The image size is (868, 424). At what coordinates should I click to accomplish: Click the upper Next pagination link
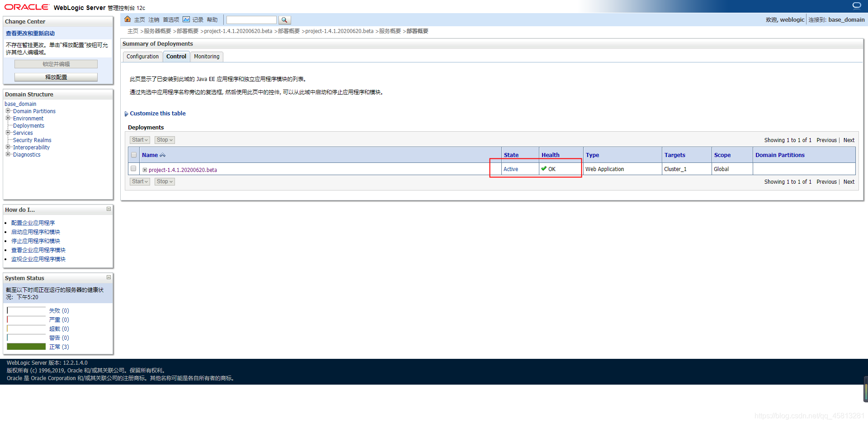pyautogui.click(x=849, y=140)
